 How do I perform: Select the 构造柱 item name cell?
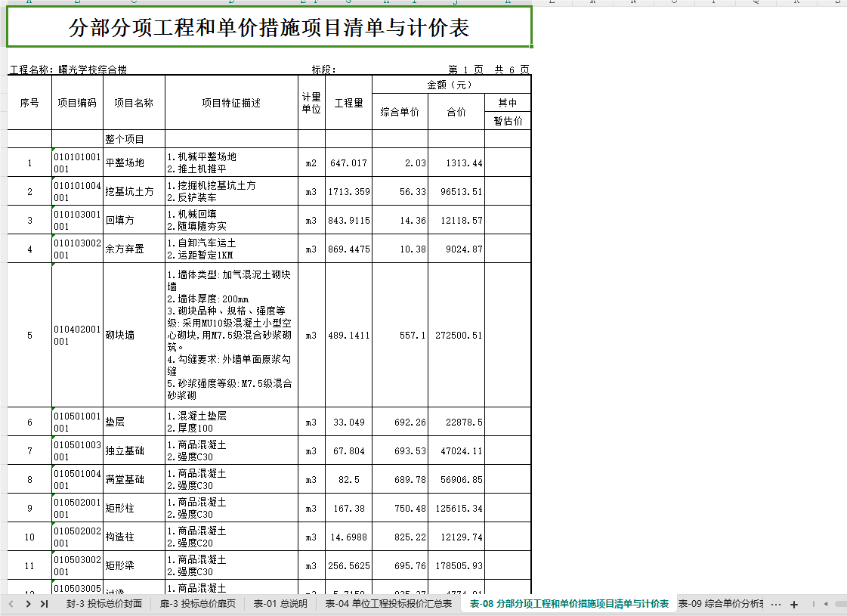click(x=134, y=537)
